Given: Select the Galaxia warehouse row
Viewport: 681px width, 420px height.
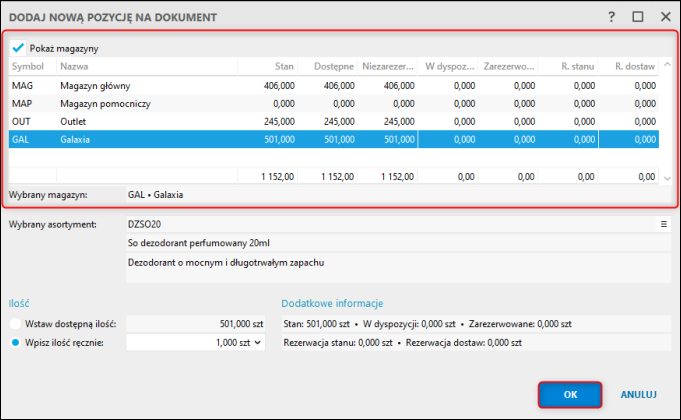Looking at the screenshot, I should click(334, 139).
